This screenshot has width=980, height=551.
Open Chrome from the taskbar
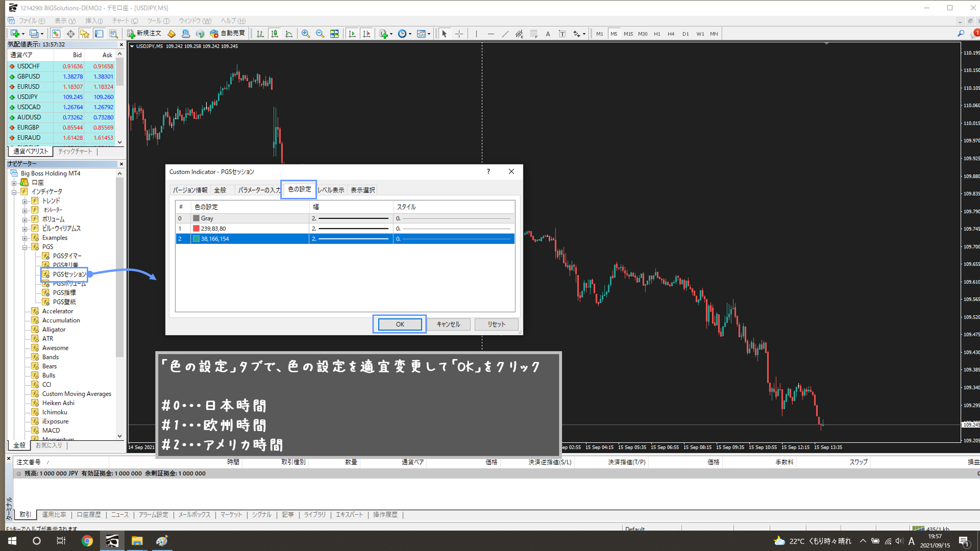87,541
